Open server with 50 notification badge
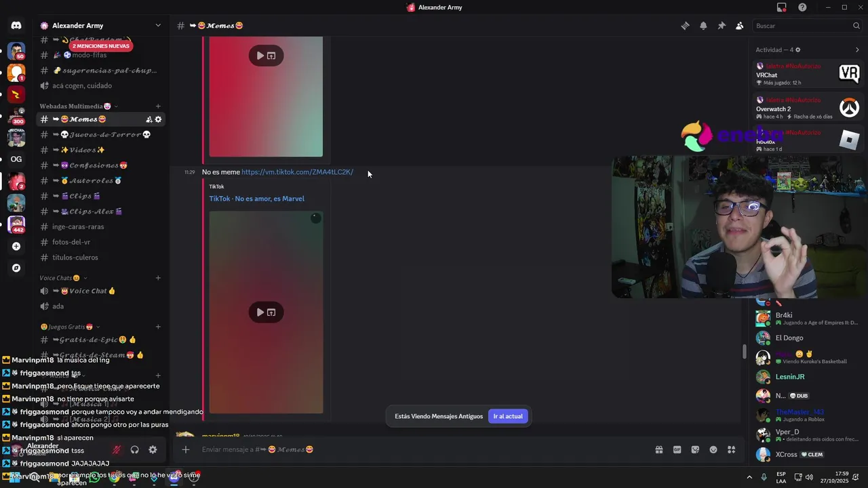The image size is (868, 488). tap(16, 51)
